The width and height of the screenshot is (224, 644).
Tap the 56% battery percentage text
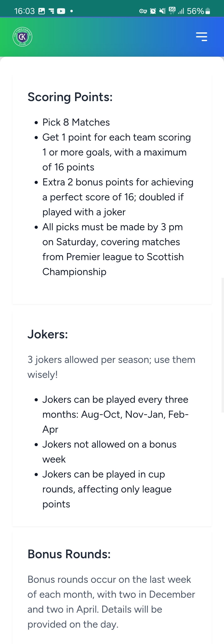point(195,11)
